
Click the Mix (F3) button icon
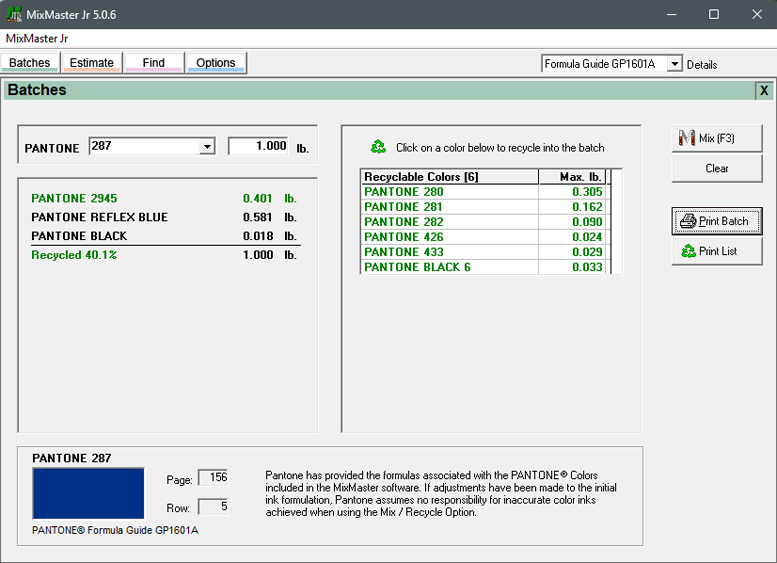pyautogui.click(x=687, y=138)
